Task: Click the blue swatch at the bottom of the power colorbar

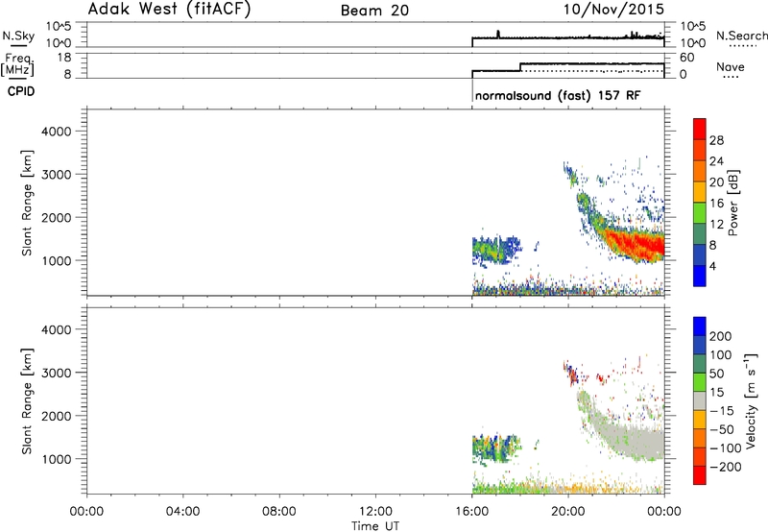Action: coord(700,276)
